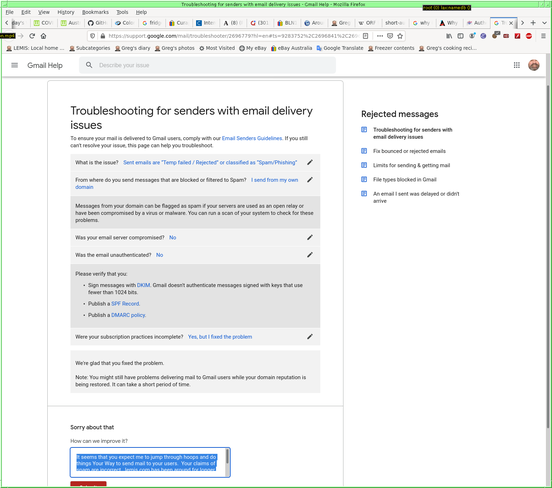Image resolution: width=552 pixels, height=488 pixels.
Task: Open the Edit menu
Action: click(x=26, y=12)
